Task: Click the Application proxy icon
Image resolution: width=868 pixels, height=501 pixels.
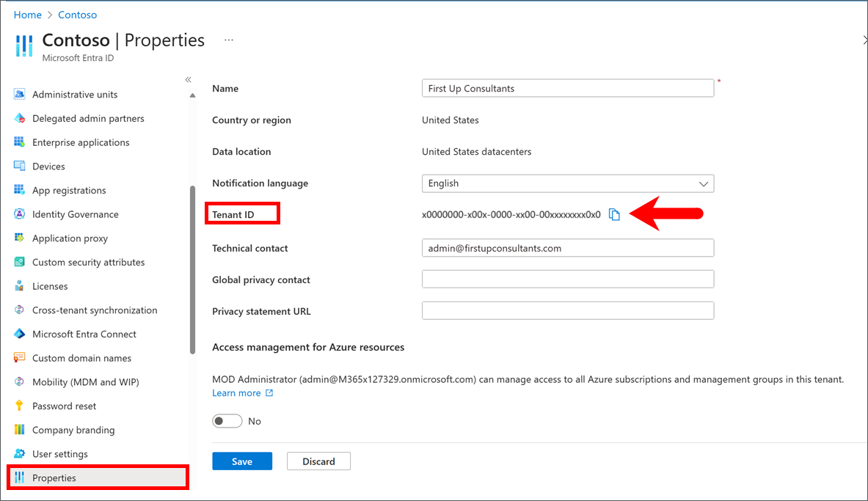Action: pos(19,238)
